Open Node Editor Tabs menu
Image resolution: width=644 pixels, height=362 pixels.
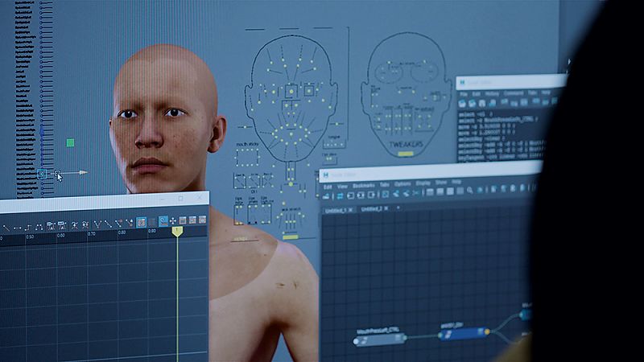pyautogui.click(x=385, y=185)
